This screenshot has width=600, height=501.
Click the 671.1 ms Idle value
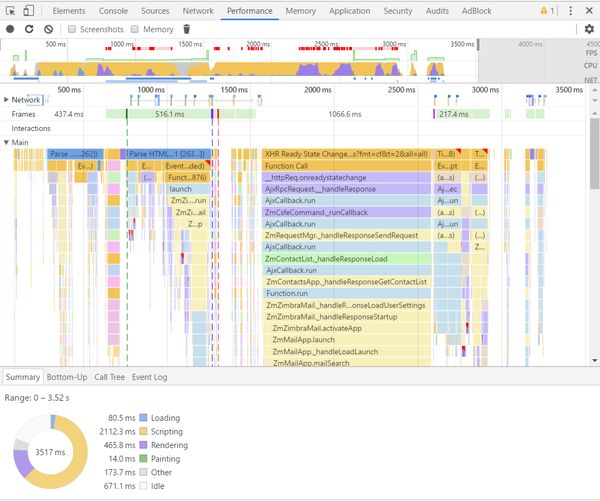(x=119, y=486)
